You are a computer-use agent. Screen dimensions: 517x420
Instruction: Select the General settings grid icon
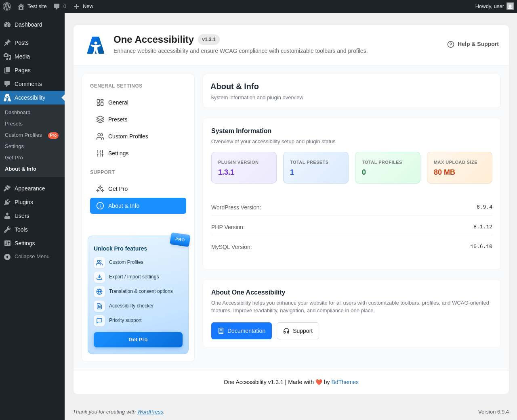pos(100,102)
